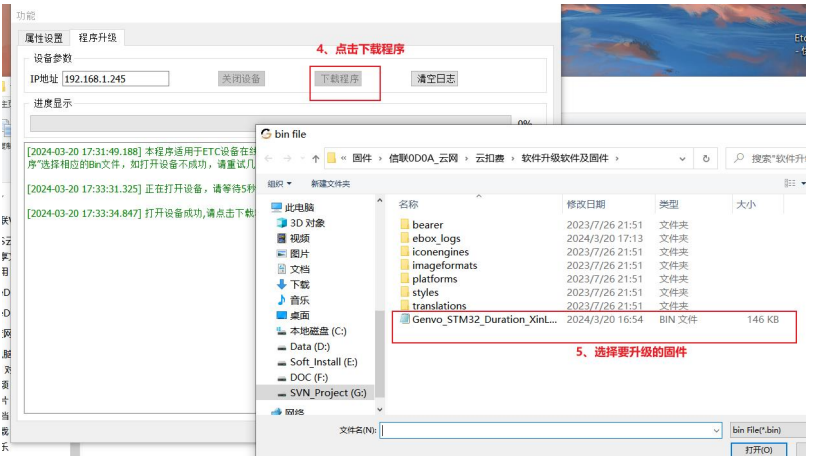816x459 pixels.
Task: Switch to the 属性设置 tab
Action: 44,38
